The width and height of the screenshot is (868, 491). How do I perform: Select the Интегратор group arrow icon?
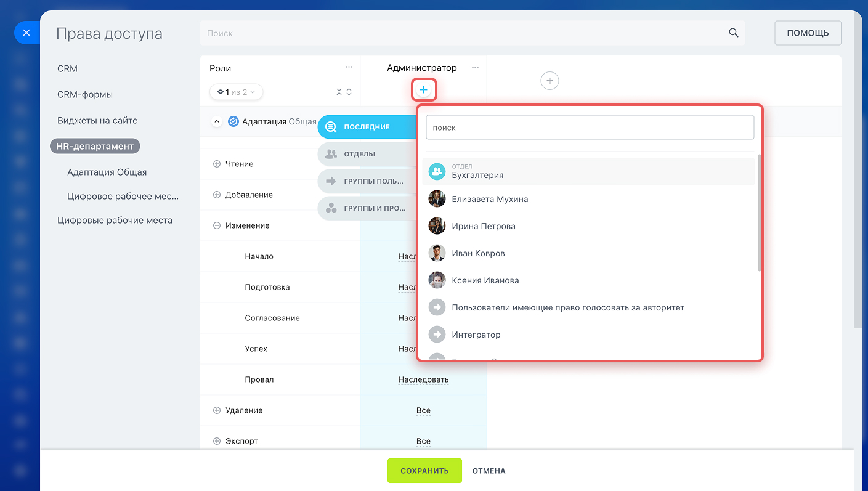click(437, 335)
